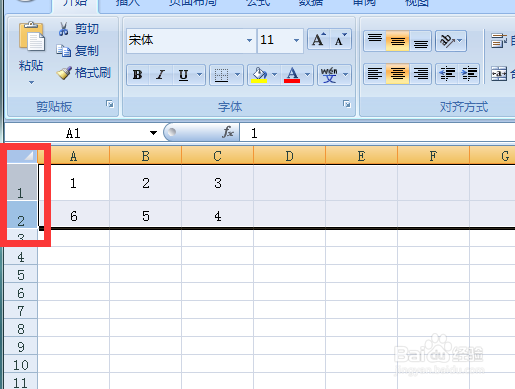The image size is (515, 389).
Task: Select row 10 header
Action: 21,364
